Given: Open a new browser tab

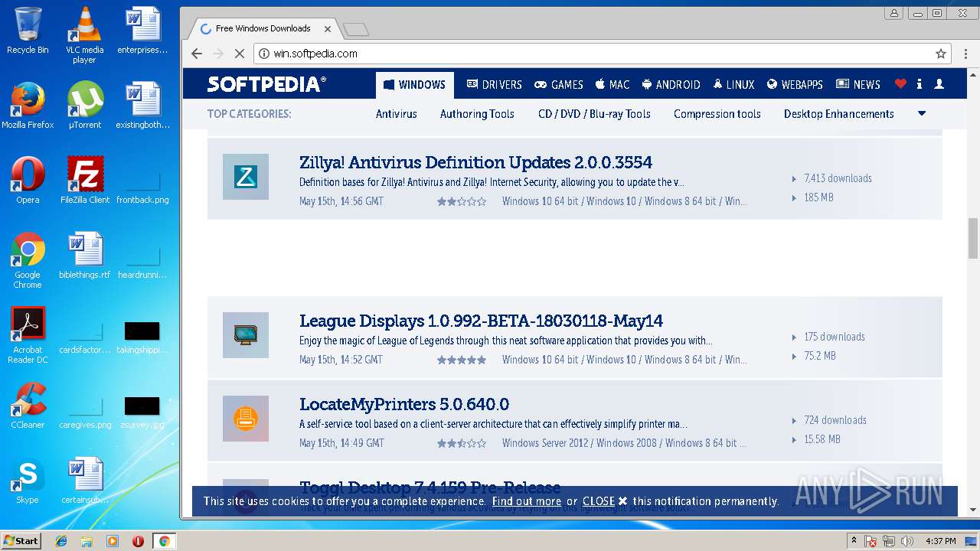Looking at the screenshot, I should 356,29.
